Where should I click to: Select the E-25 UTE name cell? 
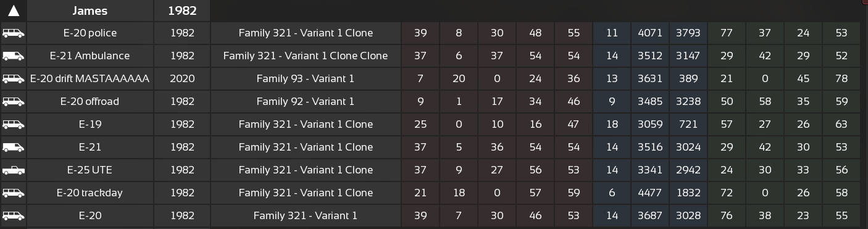[90, 170]
